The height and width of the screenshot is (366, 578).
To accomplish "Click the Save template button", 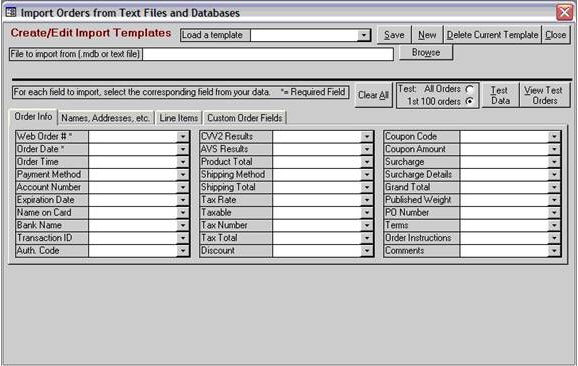I will [394, 35].
